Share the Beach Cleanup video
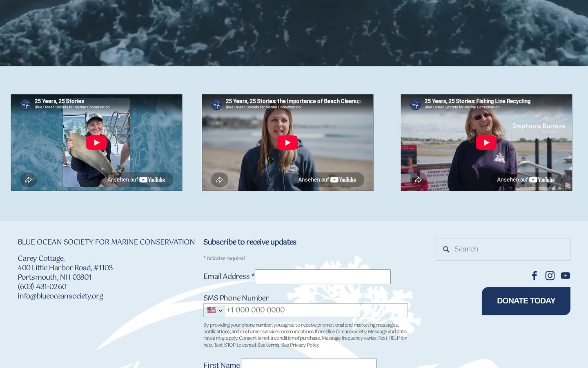This screenshot has width=588, height=368. pos(220,180)
